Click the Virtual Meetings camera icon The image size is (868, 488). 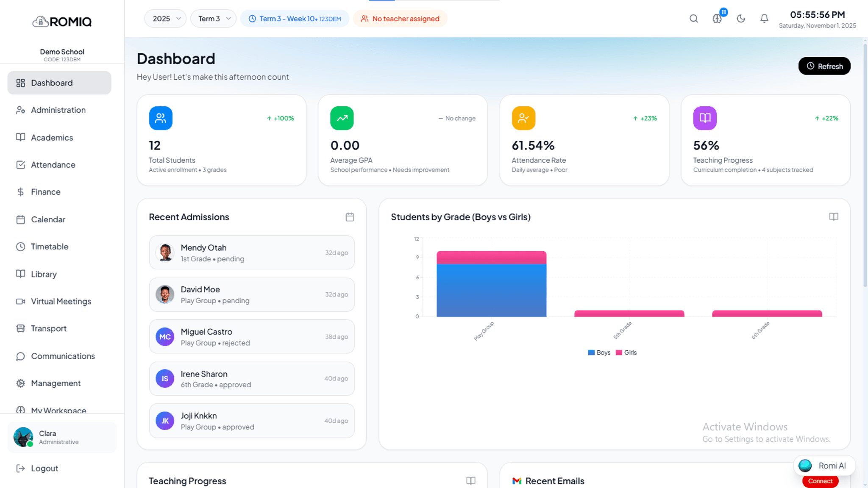(x=20, y=301)
